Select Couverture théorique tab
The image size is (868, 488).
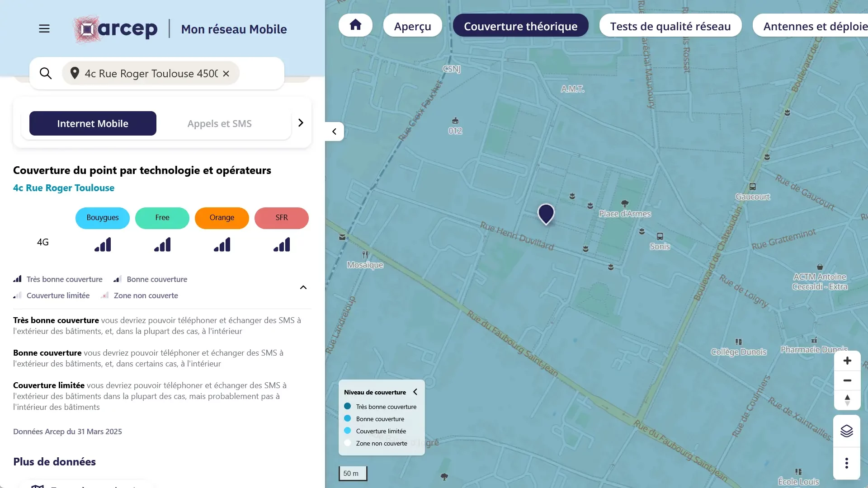(520, 26)
